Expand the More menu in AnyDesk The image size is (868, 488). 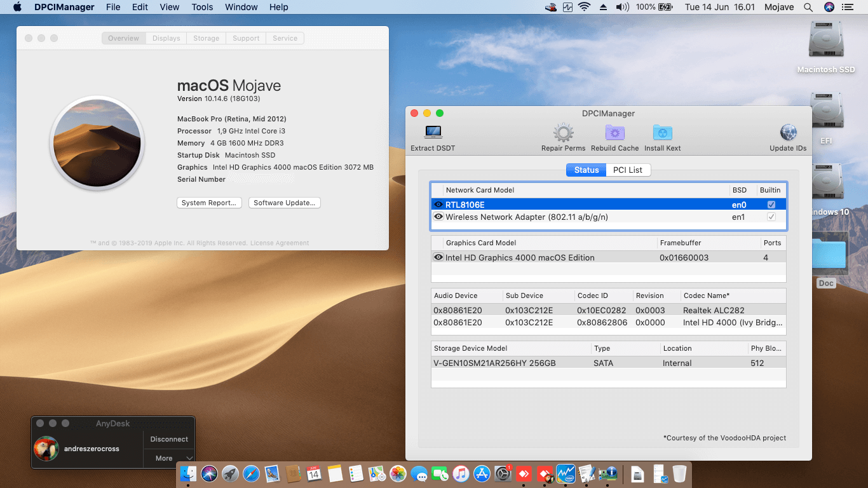(x=169, y=458)
